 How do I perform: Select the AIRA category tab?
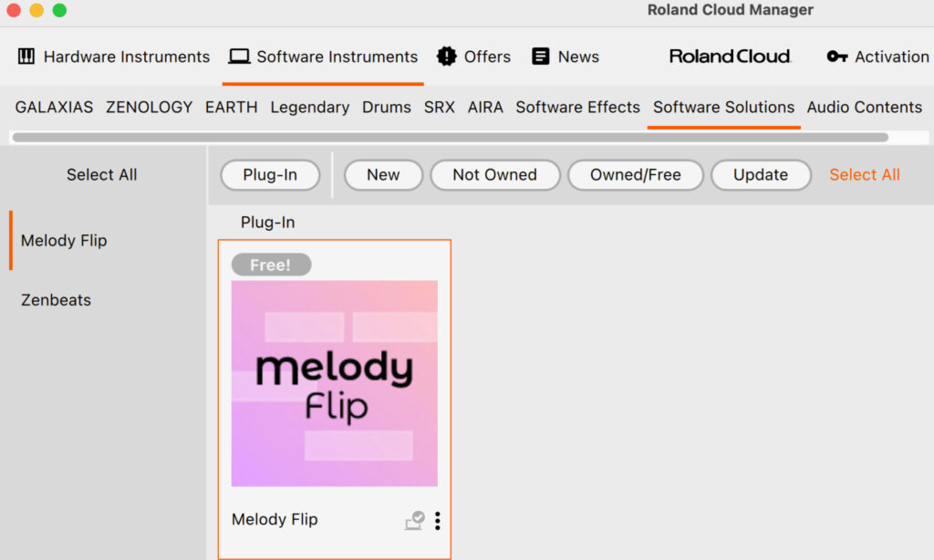click(485, 108)
